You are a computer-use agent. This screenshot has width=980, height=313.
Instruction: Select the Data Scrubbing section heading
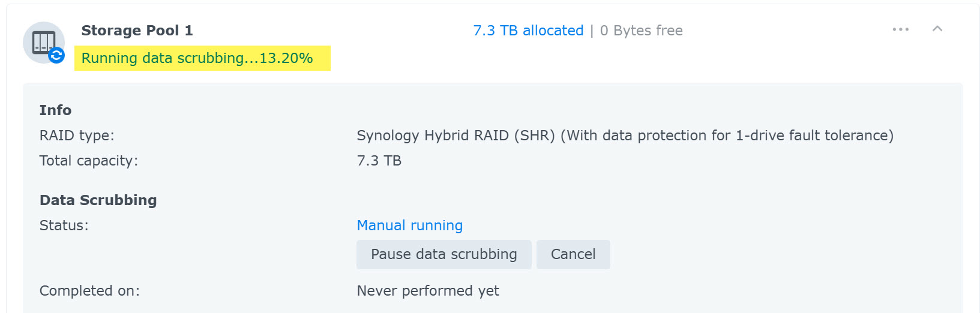coord(98,200)
